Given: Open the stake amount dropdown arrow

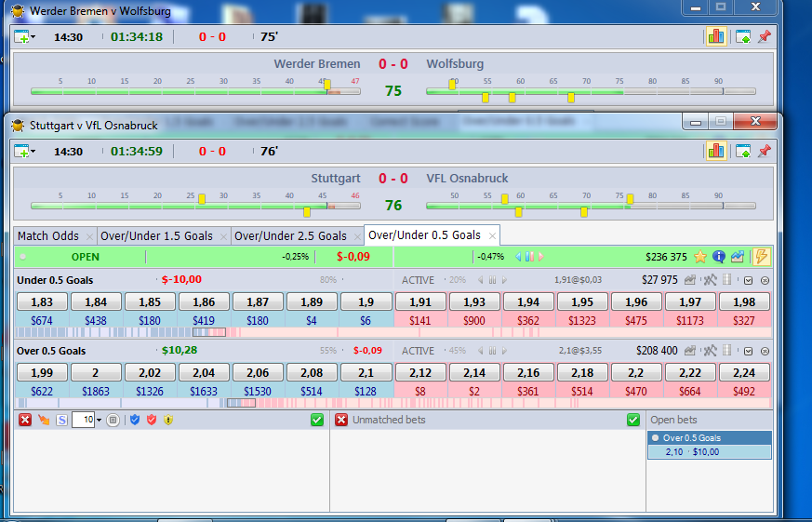Looking at the screenshot, I should tap(99, 421).
